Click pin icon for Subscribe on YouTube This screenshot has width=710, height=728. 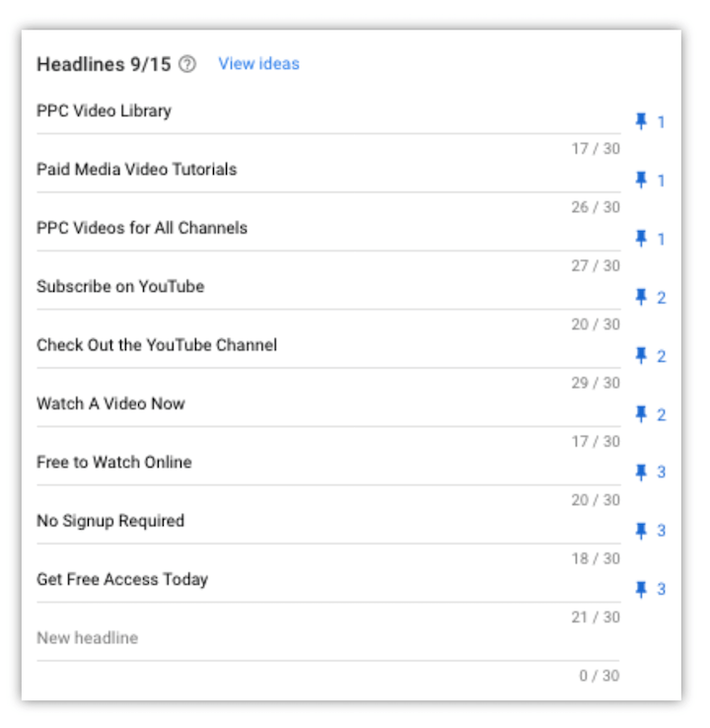(641, 297)
